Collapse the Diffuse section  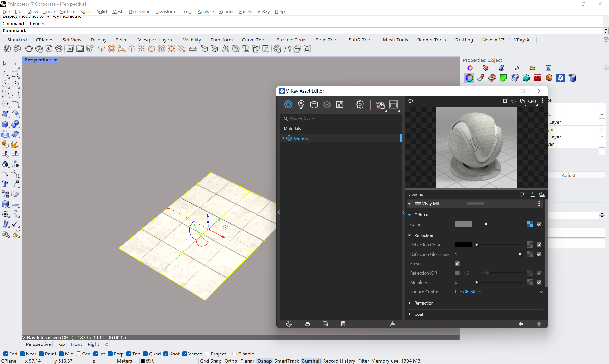pos(409,215)
